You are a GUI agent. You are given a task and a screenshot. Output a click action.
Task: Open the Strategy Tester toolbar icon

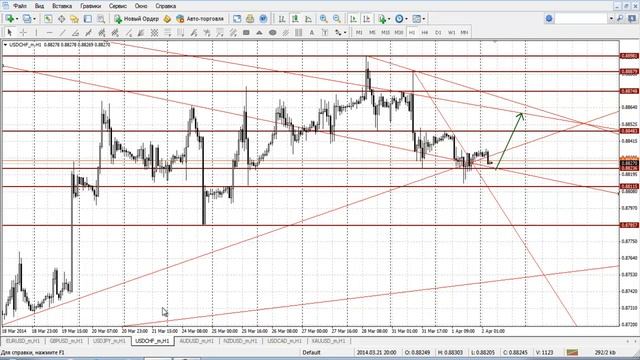pyautogui.click(x=101, y=19)
